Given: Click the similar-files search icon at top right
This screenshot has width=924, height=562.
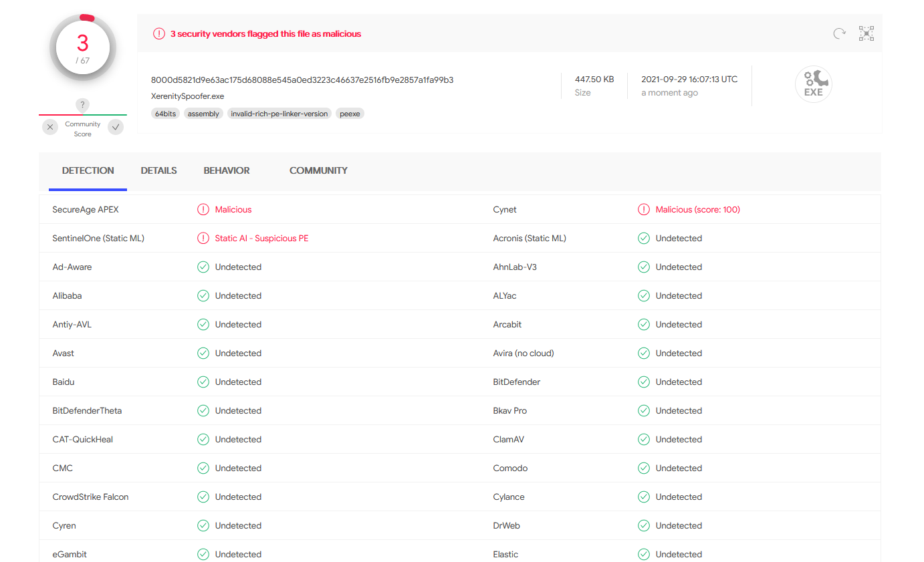Looking at the screenshot, I should (866, 33).
